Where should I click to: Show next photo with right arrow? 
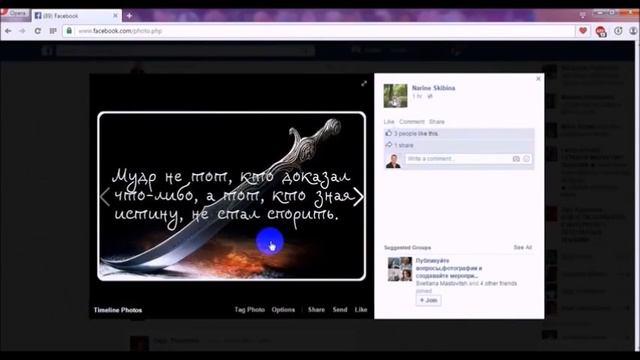(358, 197)
